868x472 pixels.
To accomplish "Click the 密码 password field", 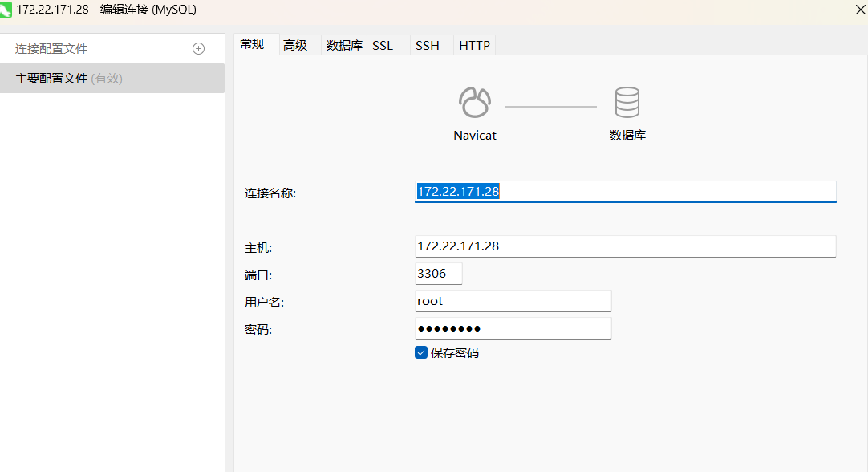I will (x=513, y=328).
